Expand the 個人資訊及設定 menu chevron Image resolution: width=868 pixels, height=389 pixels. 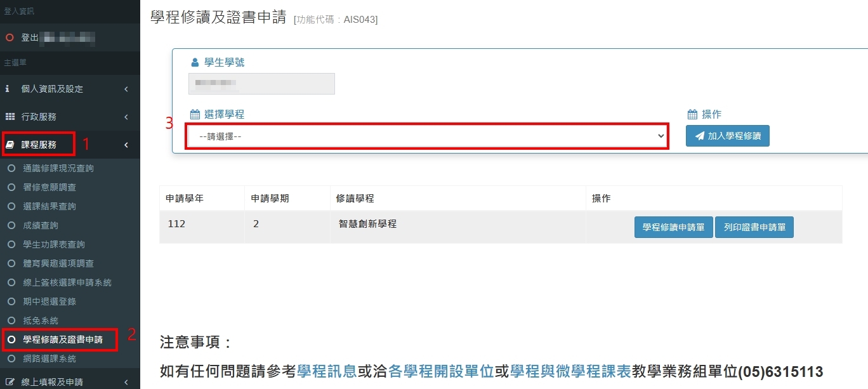(x=126, y=89)
